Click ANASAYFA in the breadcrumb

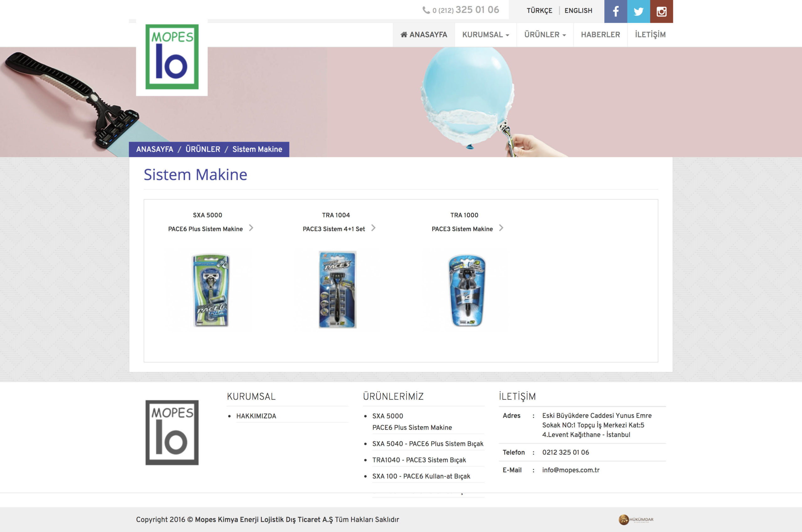pyautogui.click(x=155, y=149)
